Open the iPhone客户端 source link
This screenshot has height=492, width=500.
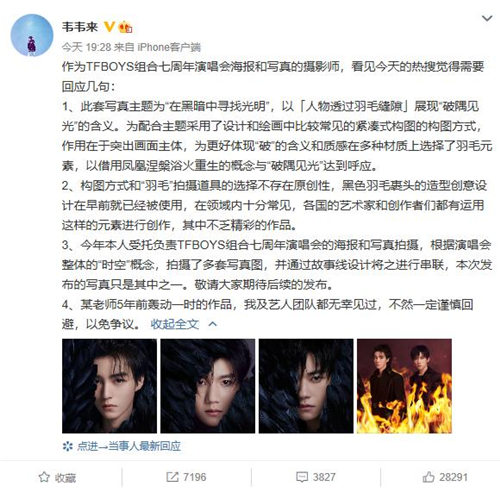point(169,47)
